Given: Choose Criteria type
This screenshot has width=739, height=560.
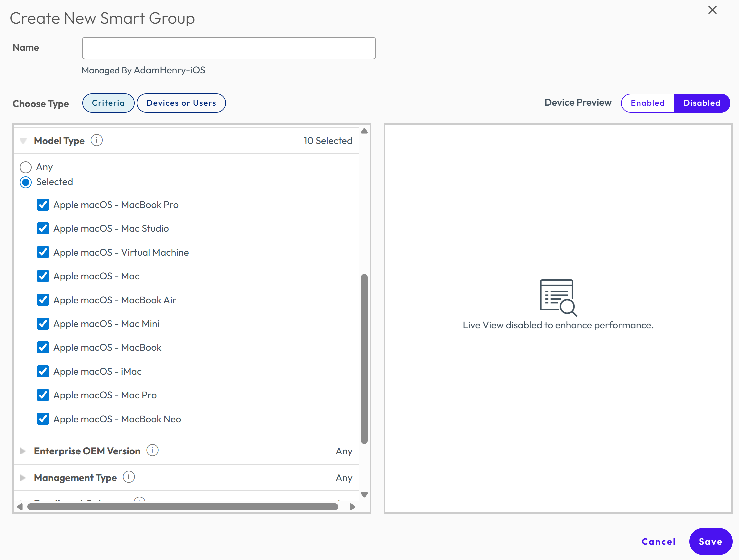Looking at the screenshot, I should click(x=108, y=103).
